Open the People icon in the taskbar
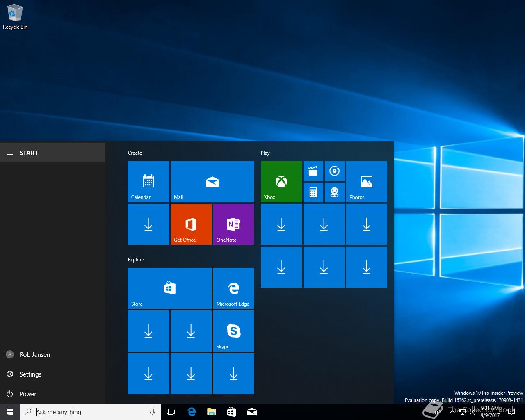 coord(438,412)
